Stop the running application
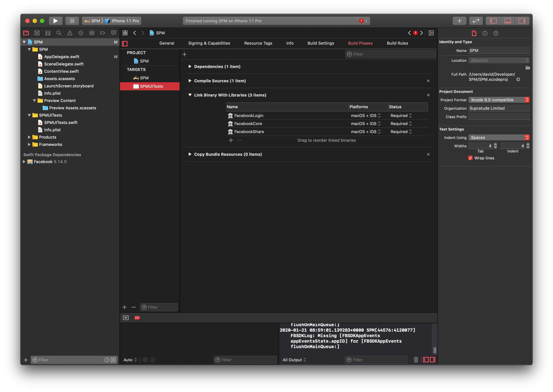553x392 pixels. click(72, 21)
